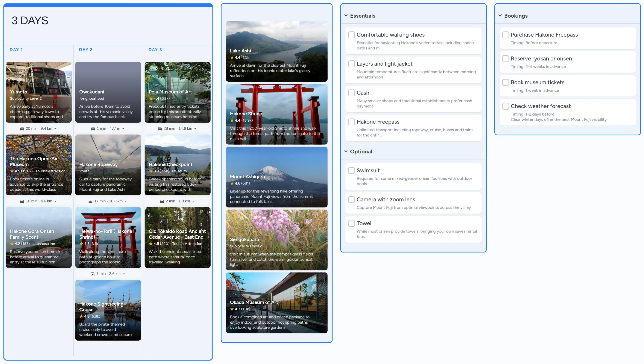Click the star icon on the Hakone Shrine card

point(232,120)
